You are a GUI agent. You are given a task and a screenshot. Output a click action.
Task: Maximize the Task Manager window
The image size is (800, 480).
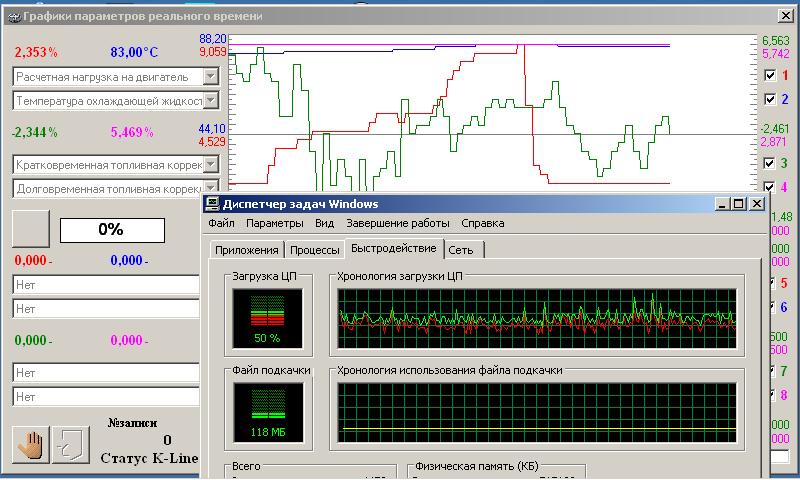point(739,203)
